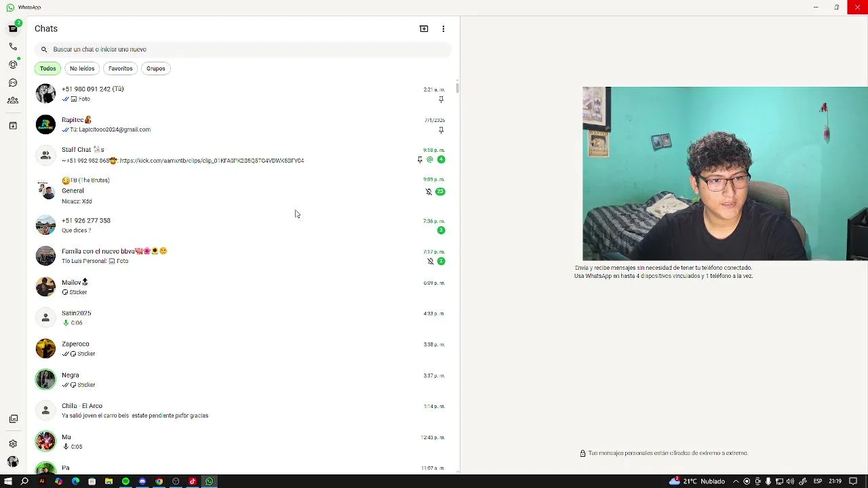The height and width of the screenshot is (488, 868).
Task: Open the Familia con el nuevo bbva chat
Action: pos(243,256)
